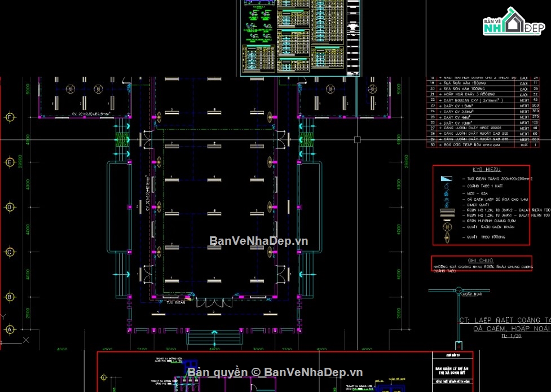This screenshot has height=392, width=551.
Task: Click grid axis bubble C
Action: [x=10, y=252]
